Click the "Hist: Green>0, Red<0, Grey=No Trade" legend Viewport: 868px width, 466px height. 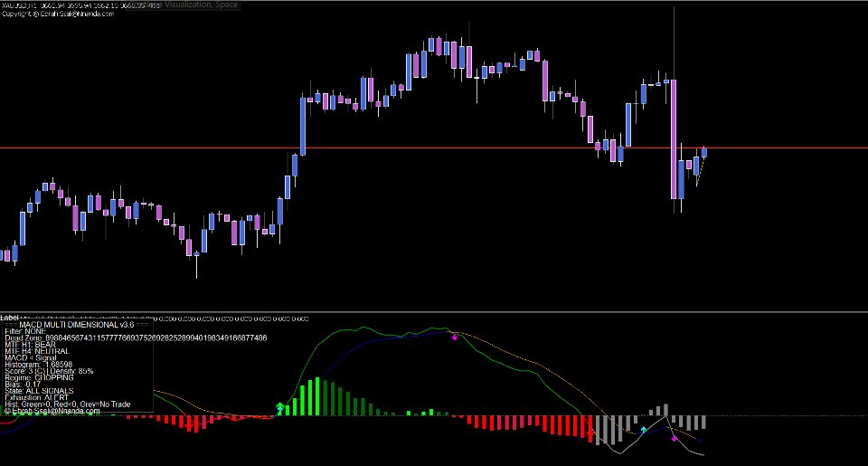(x=68, y=404)
